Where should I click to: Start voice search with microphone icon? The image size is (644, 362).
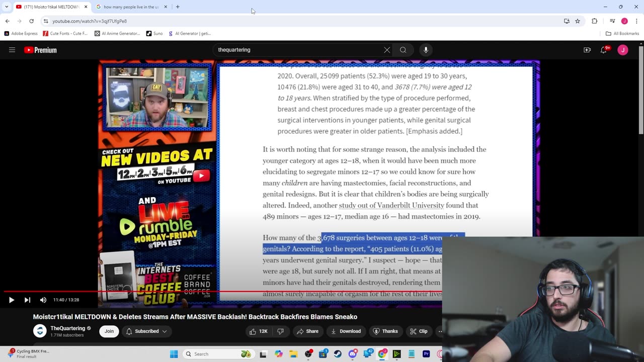[426, 50]
